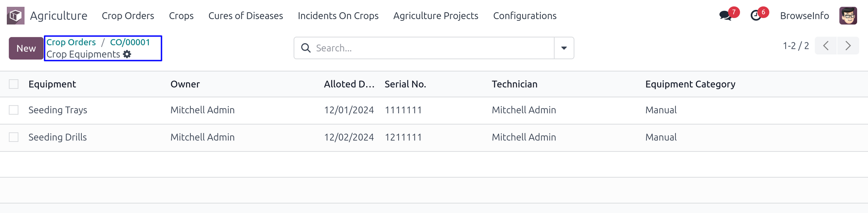This screenshot has height=213, width=868.
Task: Open the Cures of Diseases menu
Action: pyautogui.click(x=245, y=16)
